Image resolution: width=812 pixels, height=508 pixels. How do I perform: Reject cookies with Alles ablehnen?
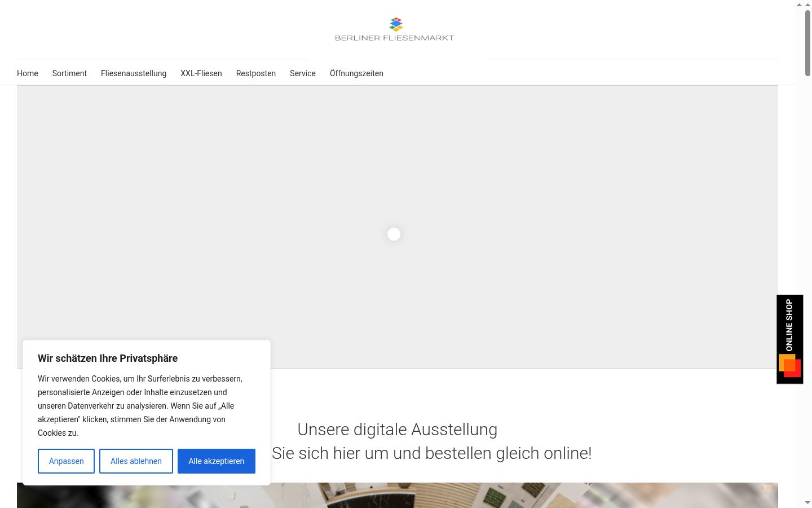pos(136,461)
